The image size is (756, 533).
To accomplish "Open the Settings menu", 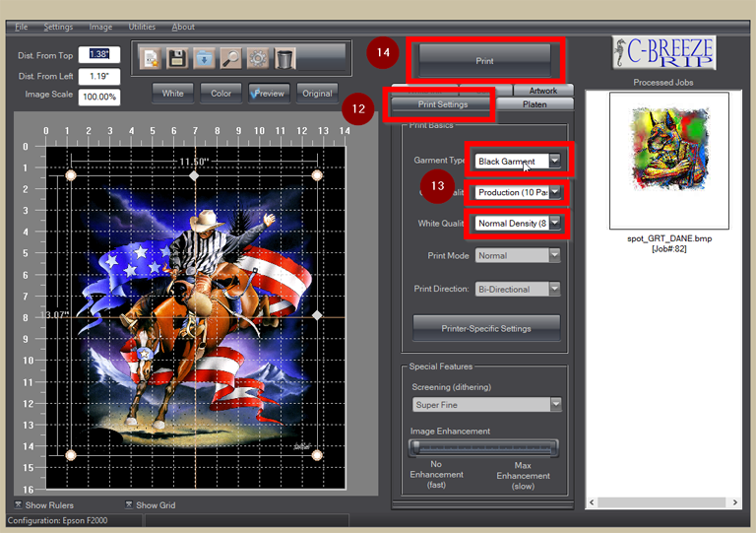I will pyautogui.click(x=58, y=27).
